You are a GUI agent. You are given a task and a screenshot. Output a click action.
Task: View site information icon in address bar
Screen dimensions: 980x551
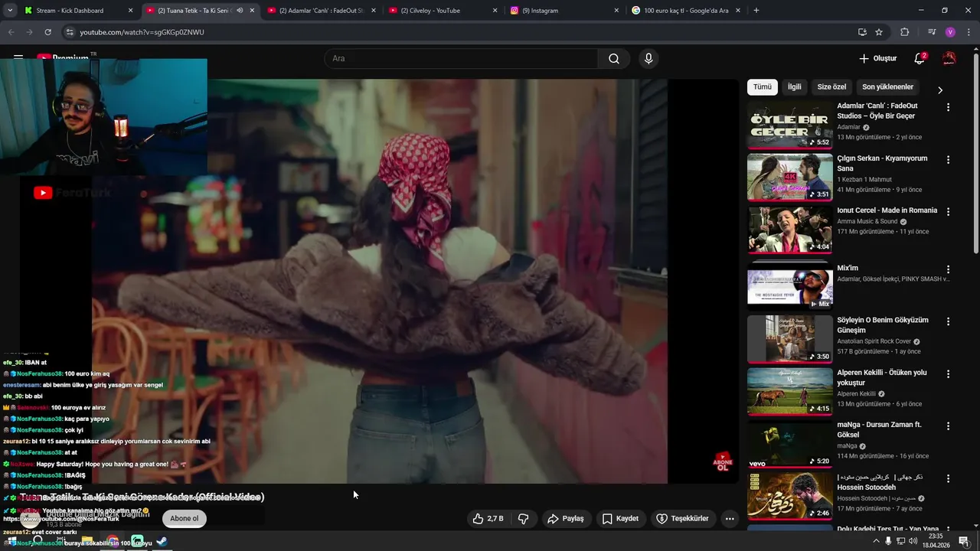(x=69, y=32)
